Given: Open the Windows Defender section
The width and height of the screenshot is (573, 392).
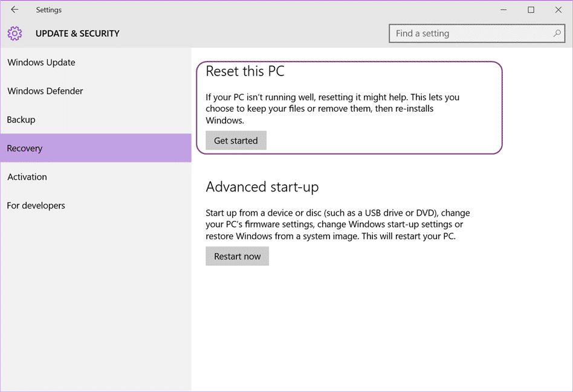Looking at the screenshot, I should [x=95, y=91].
